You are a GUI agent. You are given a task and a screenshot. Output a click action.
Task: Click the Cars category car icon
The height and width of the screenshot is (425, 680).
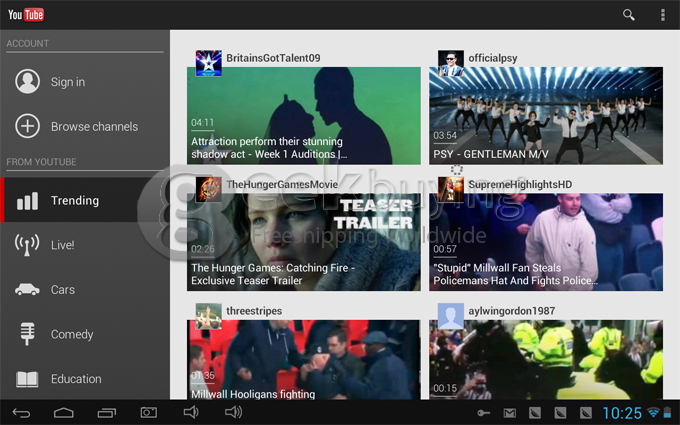coord(27,289)
